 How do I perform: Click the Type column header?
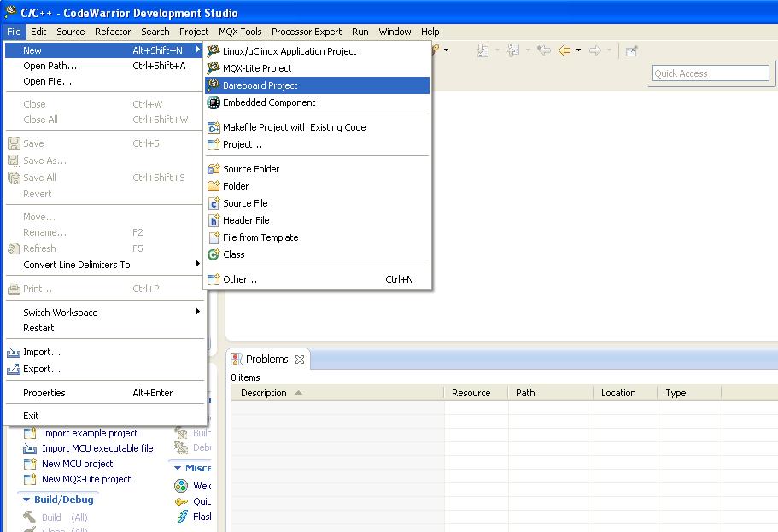tap(690, 393)
